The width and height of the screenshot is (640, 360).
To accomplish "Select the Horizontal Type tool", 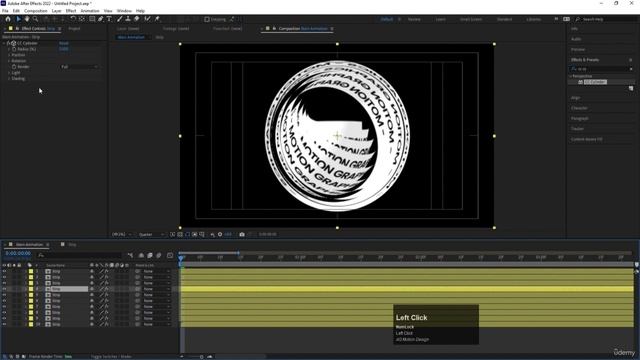I will pos(109,19).
